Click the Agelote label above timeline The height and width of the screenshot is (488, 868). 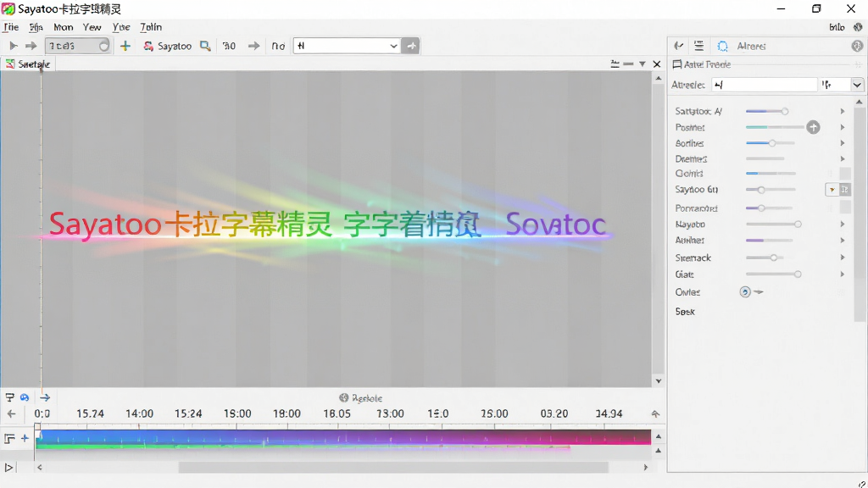pyautogui.click(x=367, y=398)
